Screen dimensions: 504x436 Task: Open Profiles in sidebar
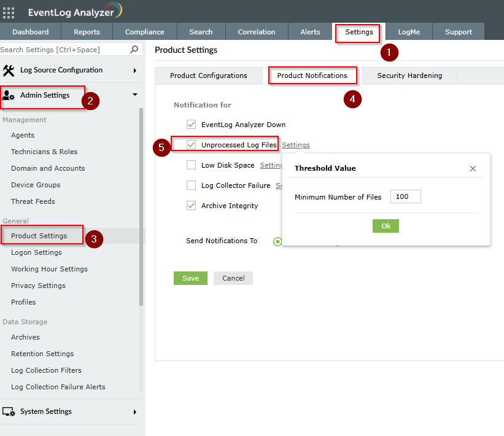23,302
